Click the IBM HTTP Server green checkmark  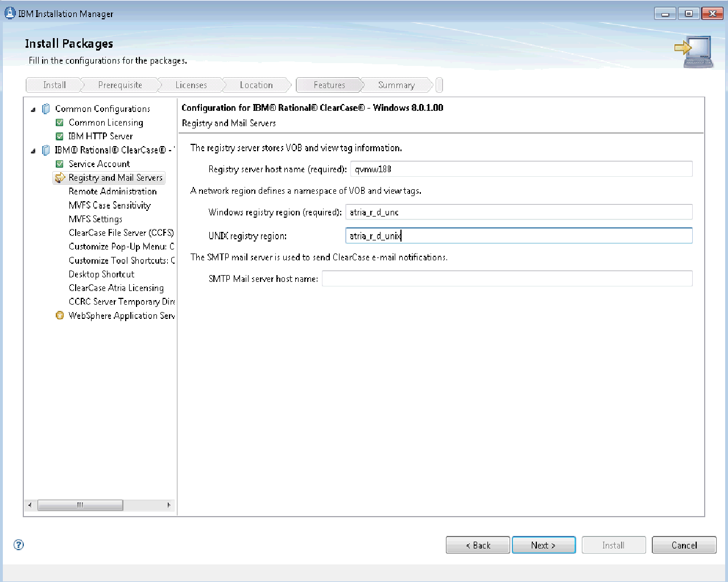coord(60,136)
